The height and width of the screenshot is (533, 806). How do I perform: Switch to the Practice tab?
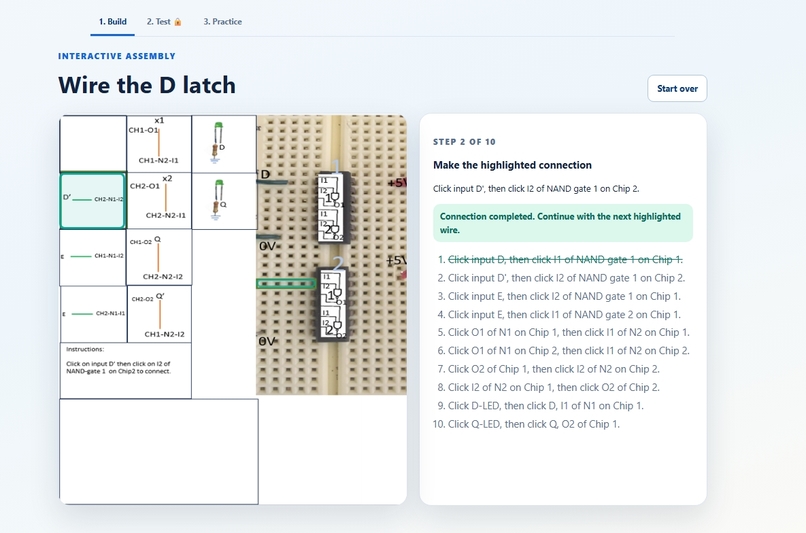coord(223,22)
